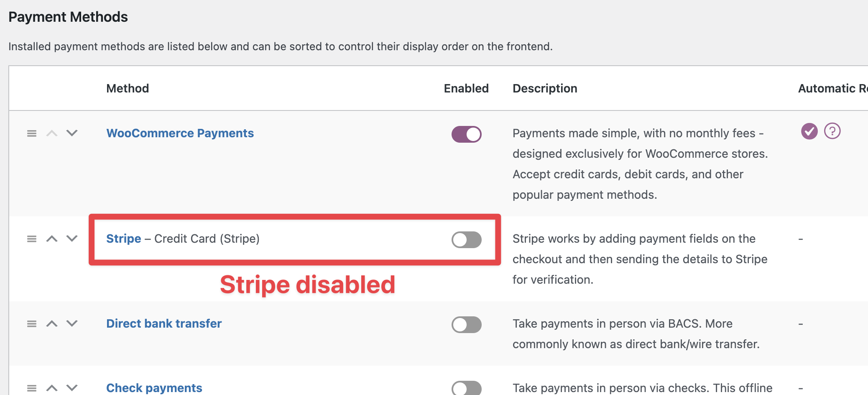Disable the WooCommerce Payments toggle
The width and height of the screenshot is (868, 395).
tap(466, 134)
